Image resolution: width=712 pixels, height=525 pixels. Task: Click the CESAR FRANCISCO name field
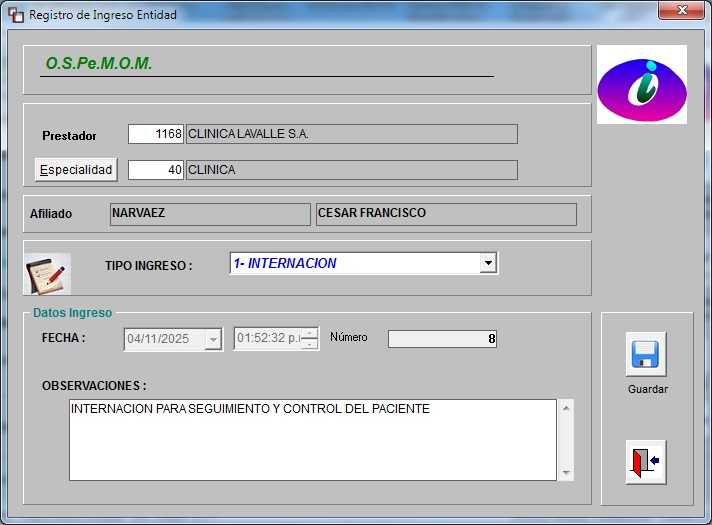[x=445, y=214]
